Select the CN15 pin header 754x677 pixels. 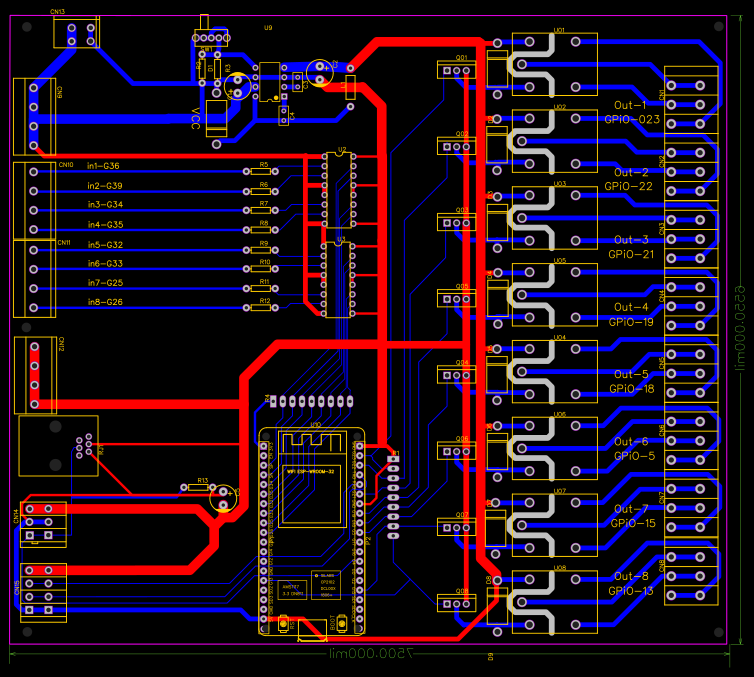tap(43, 592)
